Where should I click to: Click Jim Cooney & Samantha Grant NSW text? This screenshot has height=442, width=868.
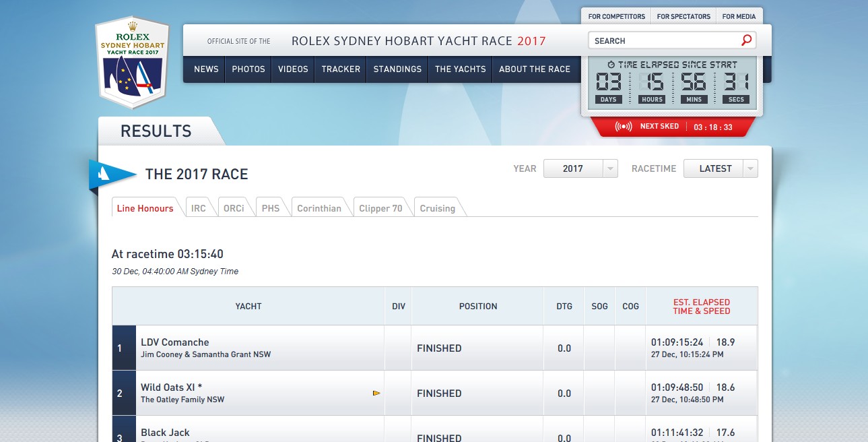[x=205, y=354]
